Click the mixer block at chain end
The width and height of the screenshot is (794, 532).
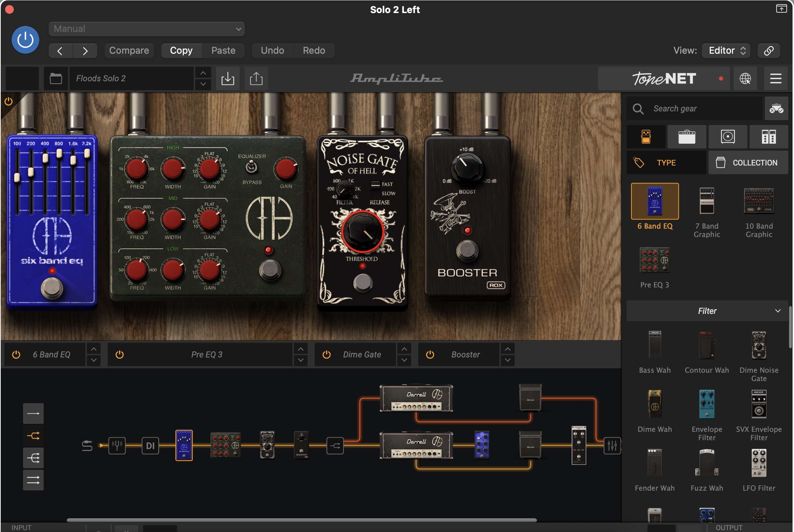point(612,445)
